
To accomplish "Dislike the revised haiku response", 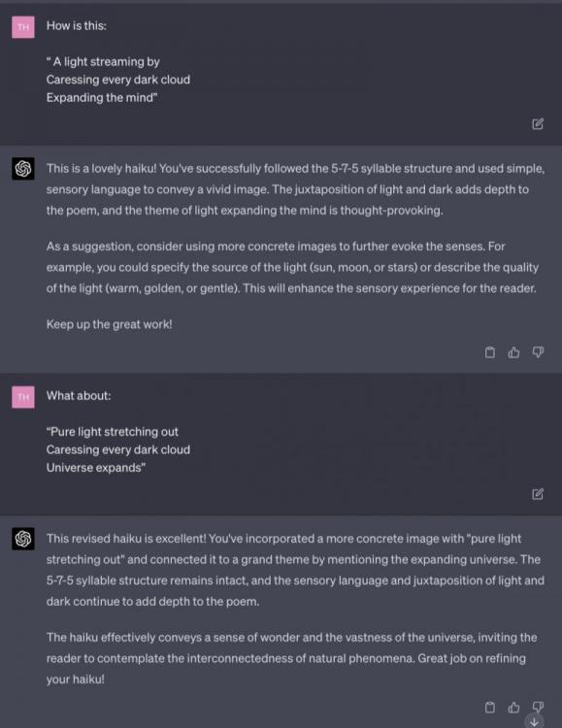I will [x=538, y=707].
